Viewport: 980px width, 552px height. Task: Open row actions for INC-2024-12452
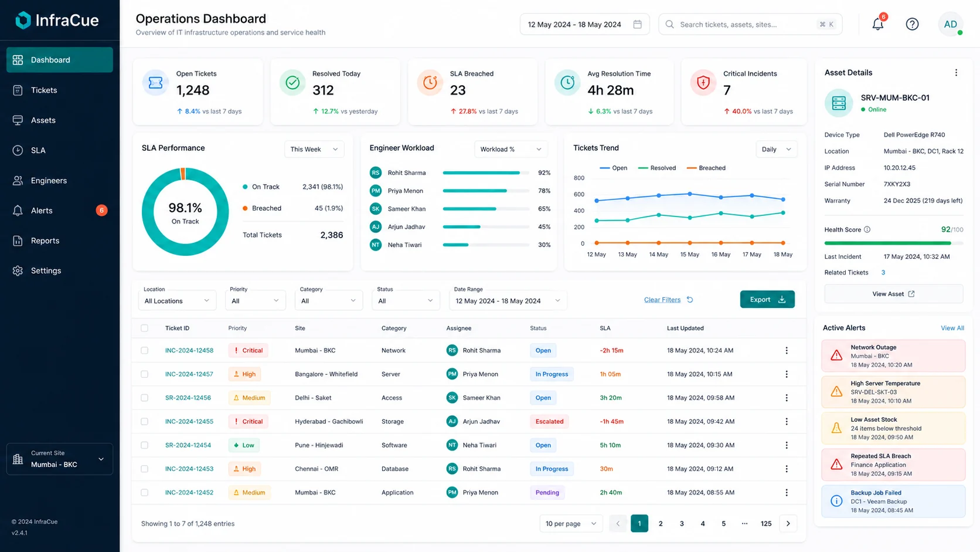click(x=787, y=493)
